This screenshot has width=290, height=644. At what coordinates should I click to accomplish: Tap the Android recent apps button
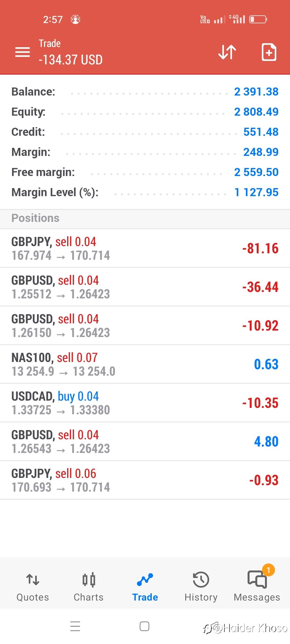click(75, 626)
